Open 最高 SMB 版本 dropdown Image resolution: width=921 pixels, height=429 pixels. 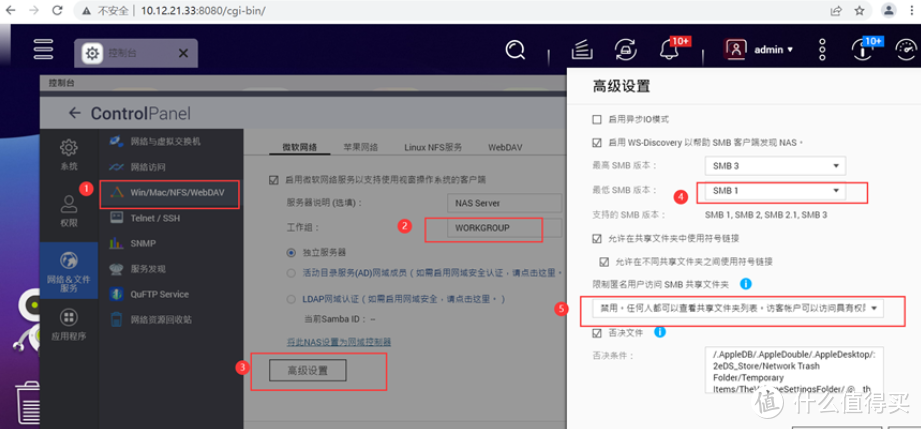[x=775, y=166]
